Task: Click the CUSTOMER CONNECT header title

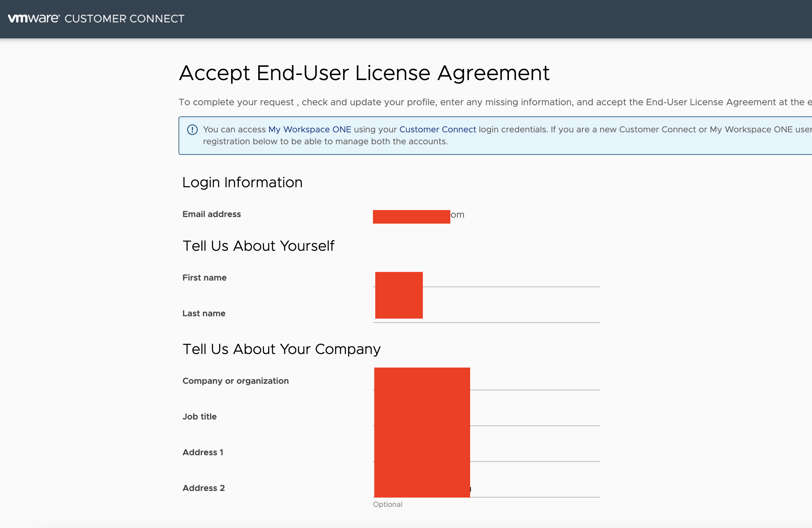Action: 124,19
